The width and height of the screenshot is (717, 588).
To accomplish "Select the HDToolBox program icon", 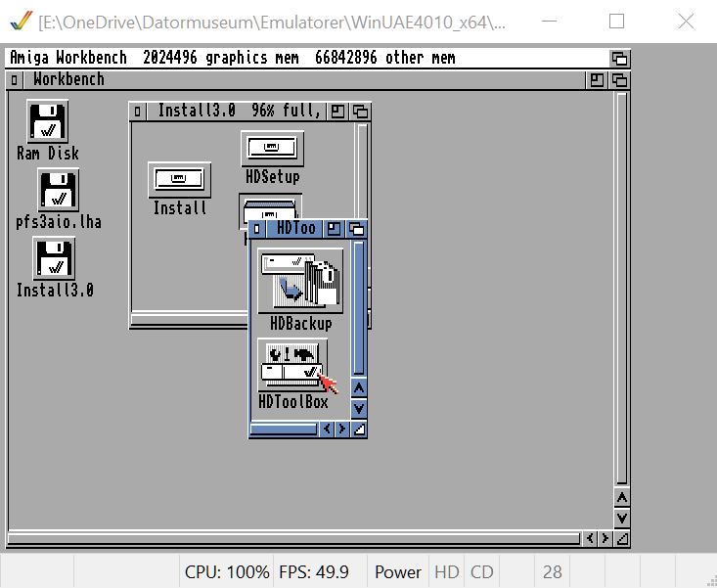I will pos(292,365).
